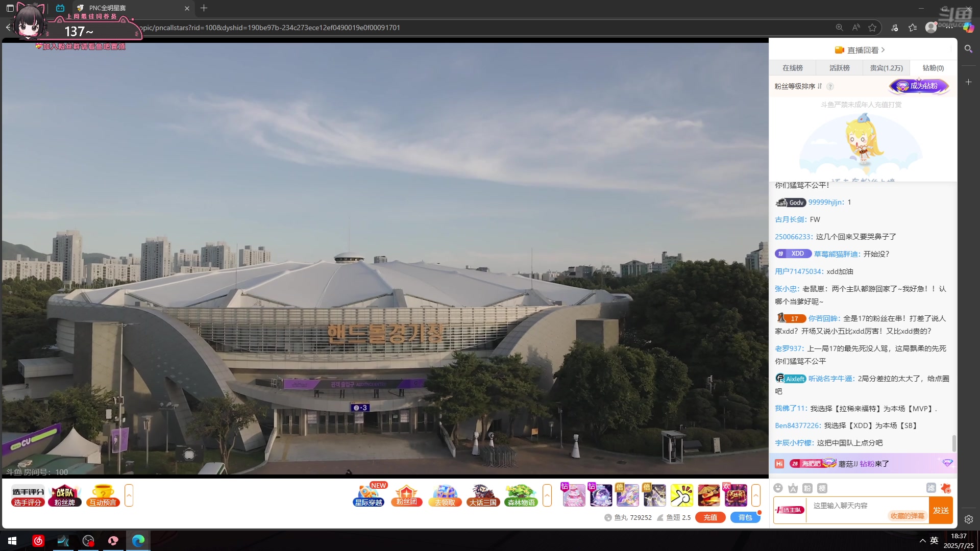
Task: Open a new browser tab
Action: [x=204, y=8]
